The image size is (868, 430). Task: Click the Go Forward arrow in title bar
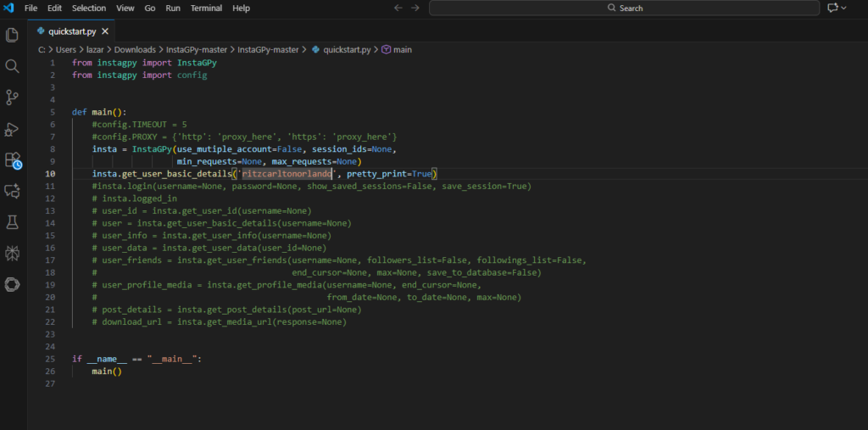pyautogui.click(x=415, y=8)
